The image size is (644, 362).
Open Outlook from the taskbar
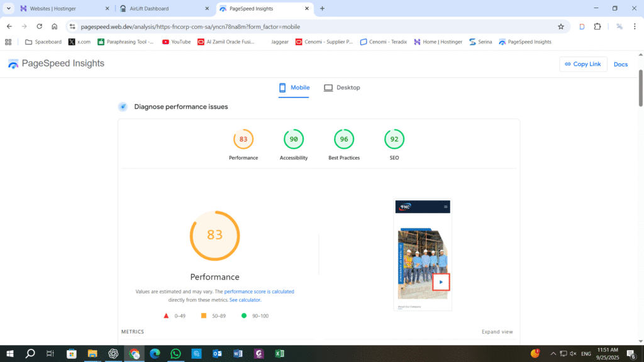coord(217,354)
